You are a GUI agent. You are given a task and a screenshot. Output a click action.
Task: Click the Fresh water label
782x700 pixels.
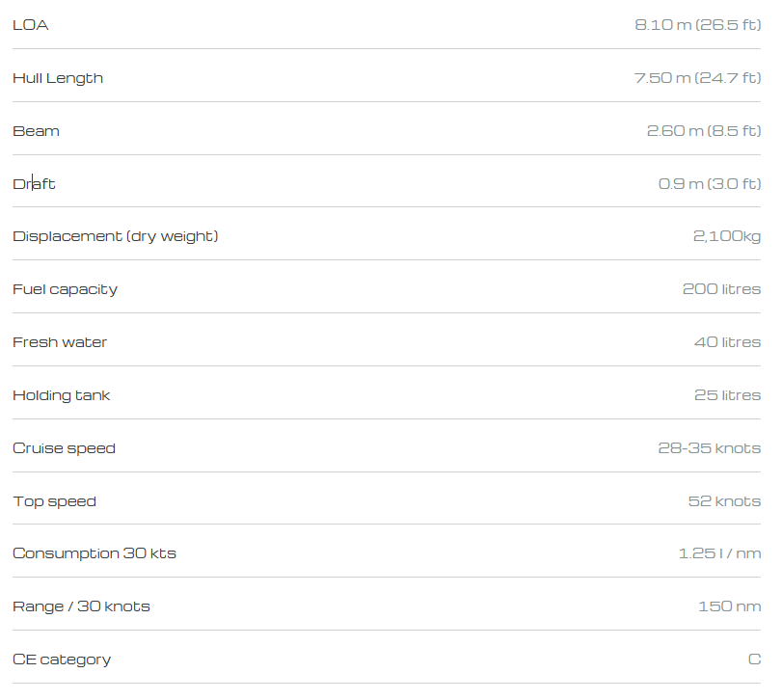click(x=60, y=342)
